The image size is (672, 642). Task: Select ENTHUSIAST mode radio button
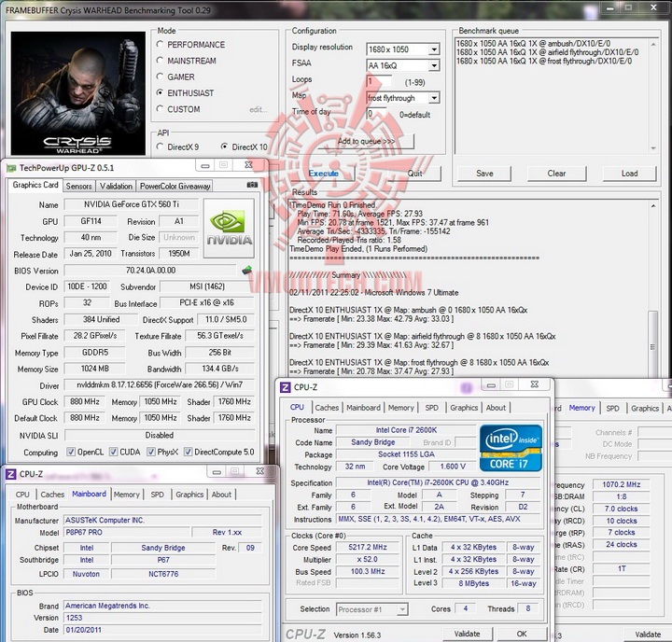tap(160, 92)
